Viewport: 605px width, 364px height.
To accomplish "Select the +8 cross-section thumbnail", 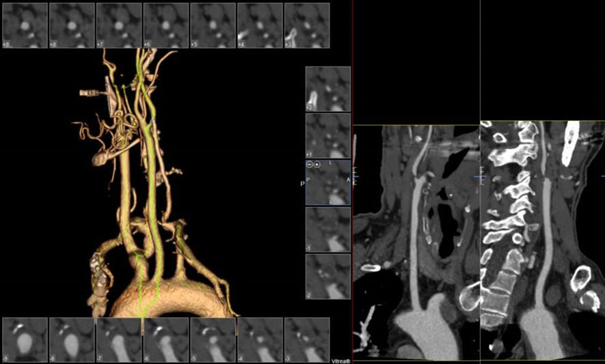I will (72, 25).
